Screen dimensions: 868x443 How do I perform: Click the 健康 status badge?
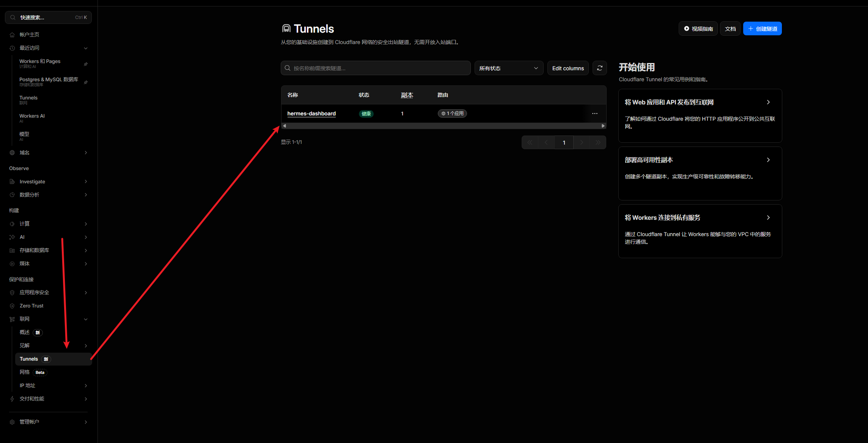tap(366, 114)
